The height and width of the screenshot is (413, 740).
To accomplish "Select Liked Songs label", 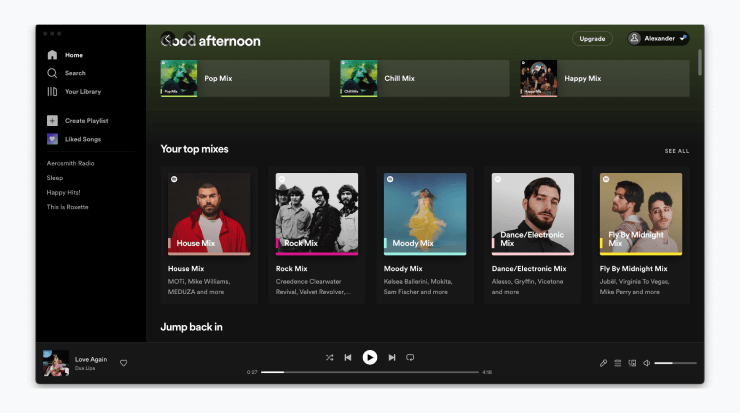I will point(83,139).
